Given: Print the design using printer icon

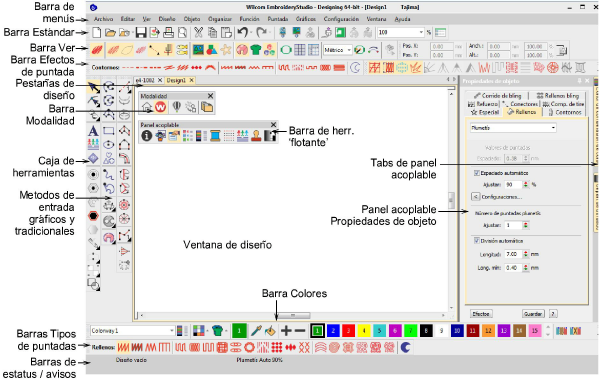Looking at the screenshot, I should click(x=168, y=32).
